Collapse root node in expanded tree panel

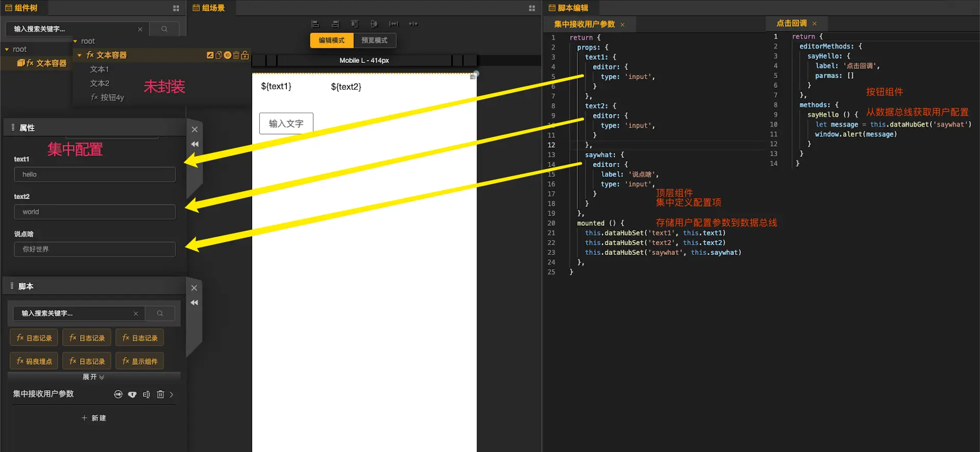tap(76, 41)
